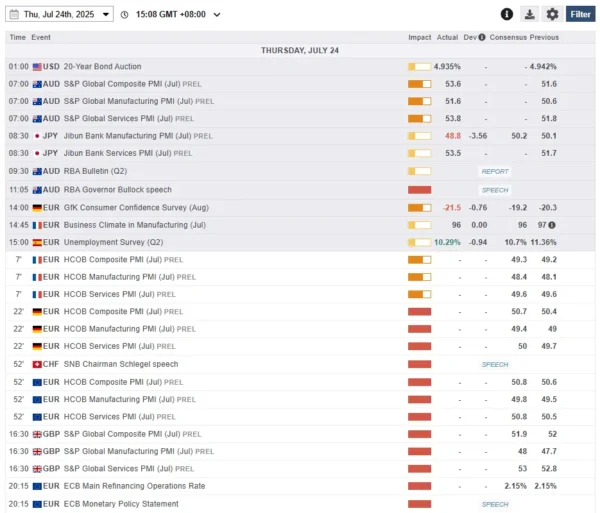Image resolution: width=600 pixels, height=513 pixels.
Task: Open the GfK Consumer Confidence Survey row
Action: (300, 208)
